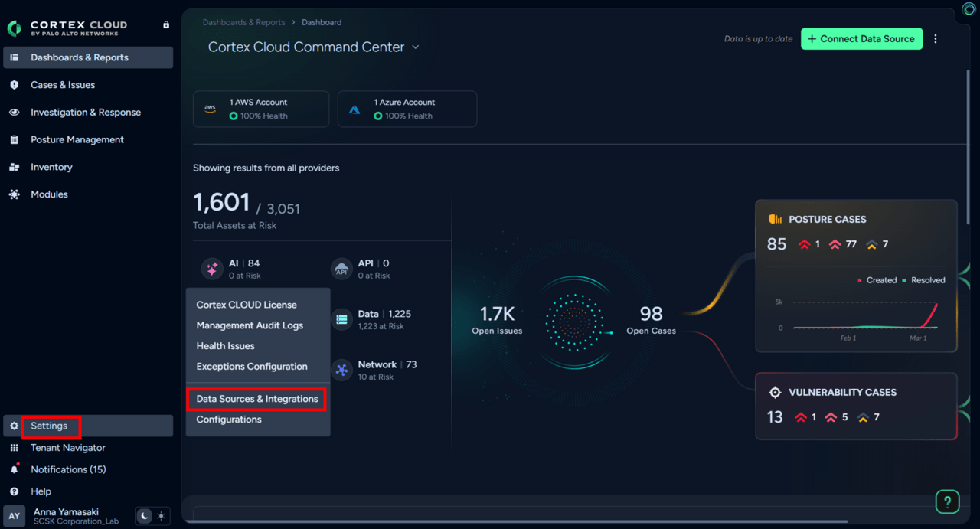Image resolution: width=980 pixels, height=529 pixels.
Task: Open the Tenant Navigator grid icon
Action: [x=14, y=448]
